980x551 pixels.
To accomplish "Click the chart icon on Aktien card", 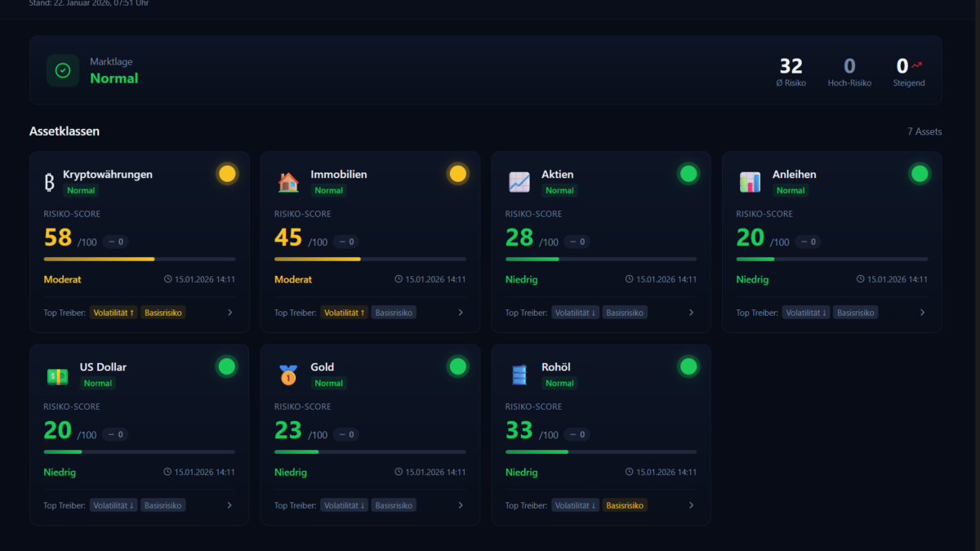I will 519,182.
